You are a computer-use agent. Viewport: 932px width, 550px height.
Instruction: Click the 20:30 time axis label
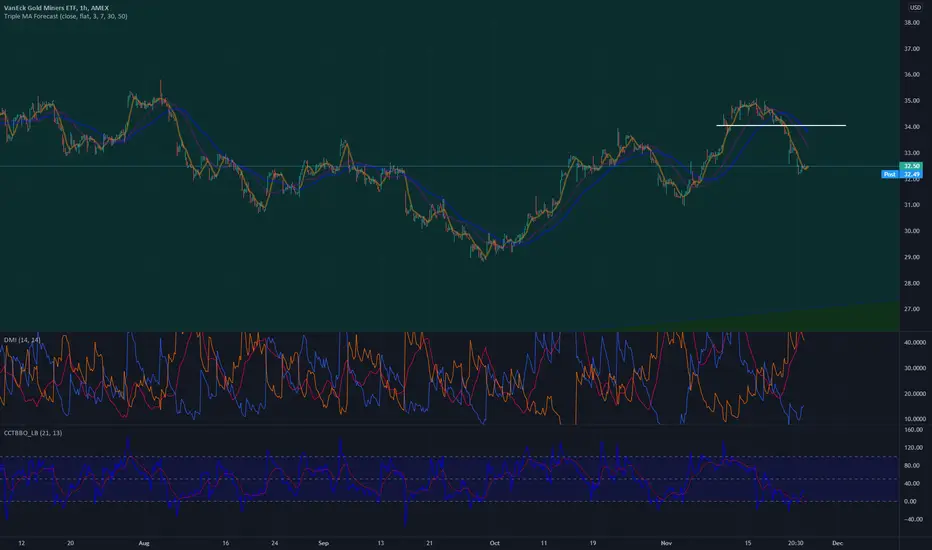(x=795, y=543)
